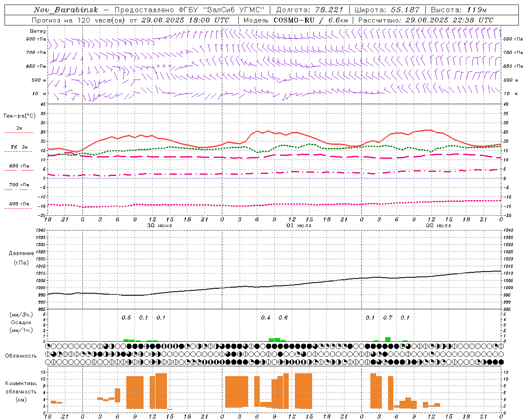Click the '0.6' precipitation value

tap(283, 317)
